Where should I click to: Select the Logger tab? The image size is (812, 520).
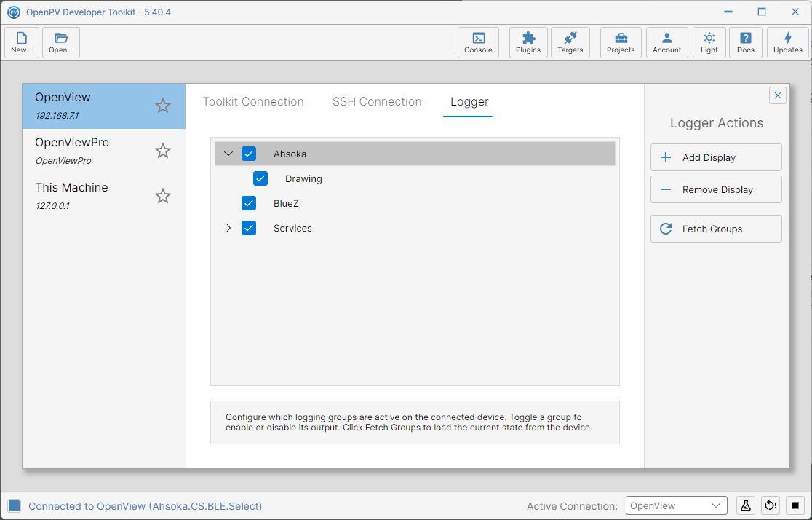[x=469, y=102]
